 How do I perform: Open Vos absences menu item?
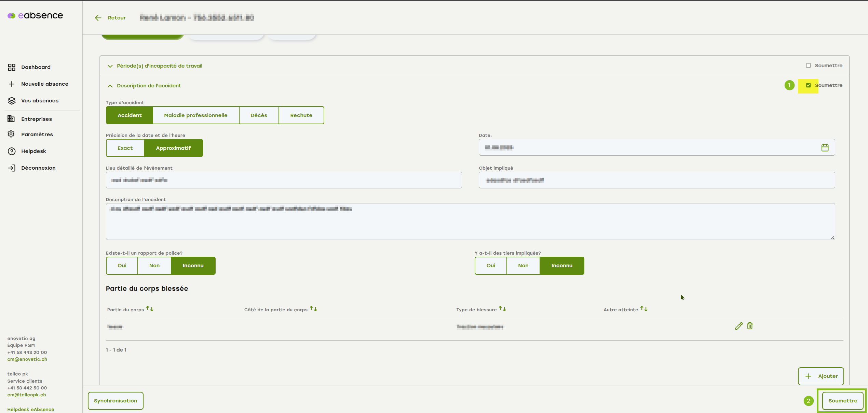40,101
